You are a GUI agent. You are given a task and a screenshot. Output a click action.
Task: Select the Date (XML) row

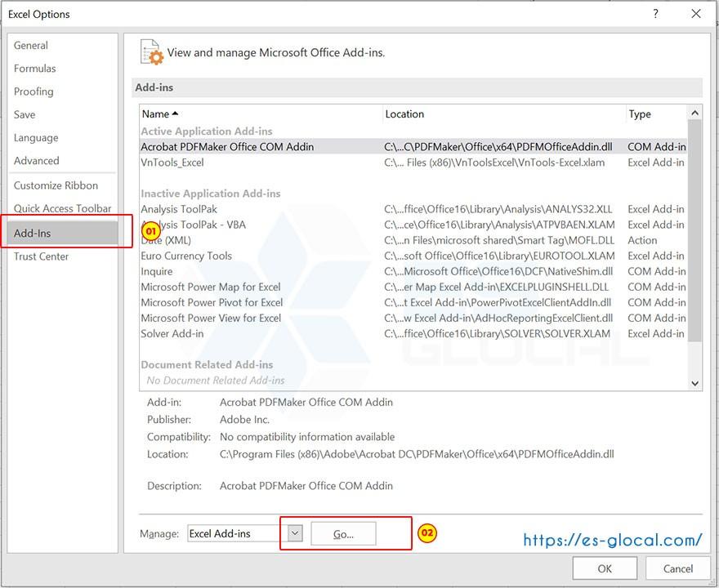coord(413,241)
